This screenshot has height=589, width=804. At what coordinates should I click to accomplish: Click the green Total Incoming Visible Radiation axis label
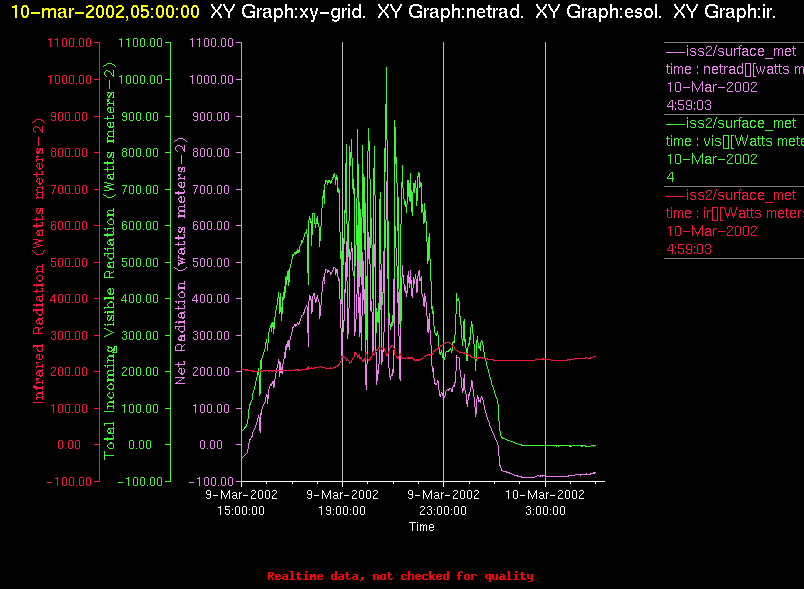click(x=110, y=260)
